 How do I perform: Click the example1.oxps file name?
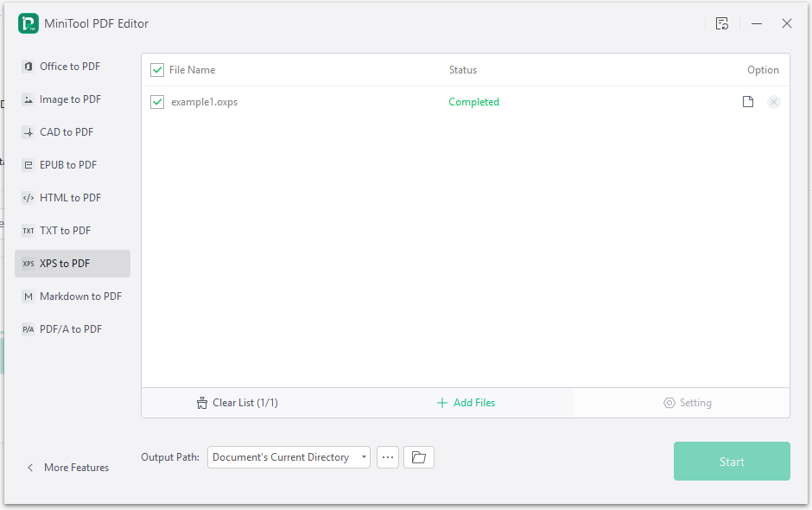[205, 102]
